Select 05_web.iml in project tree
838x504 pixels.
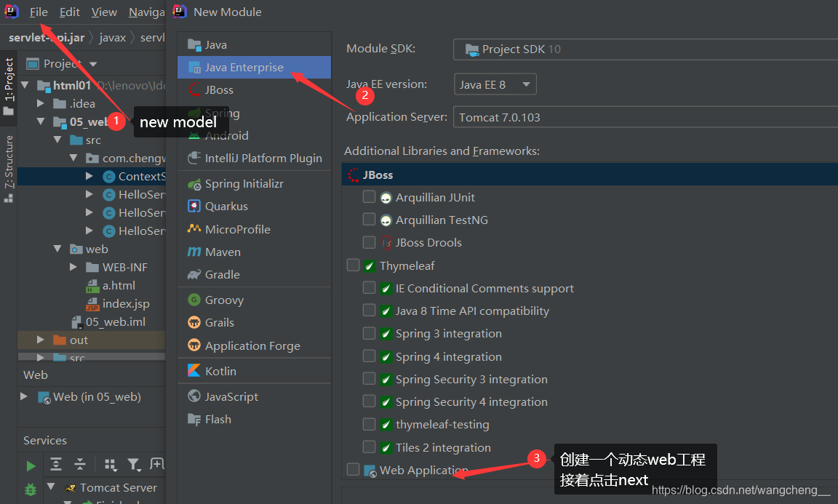115,321
